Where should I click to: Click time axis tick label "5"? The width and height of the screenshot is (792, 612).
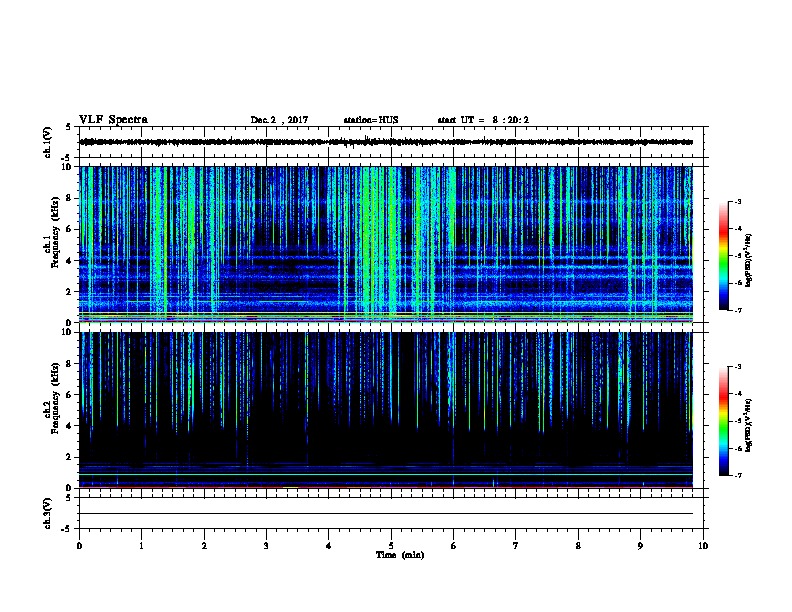[391, 546]
